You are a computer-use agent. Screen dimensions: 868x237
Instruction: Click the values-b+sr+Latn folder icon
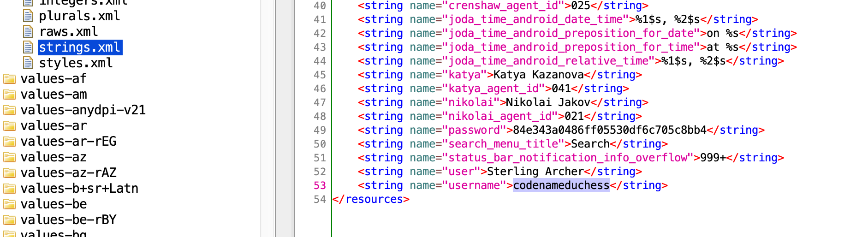[9, 189]
